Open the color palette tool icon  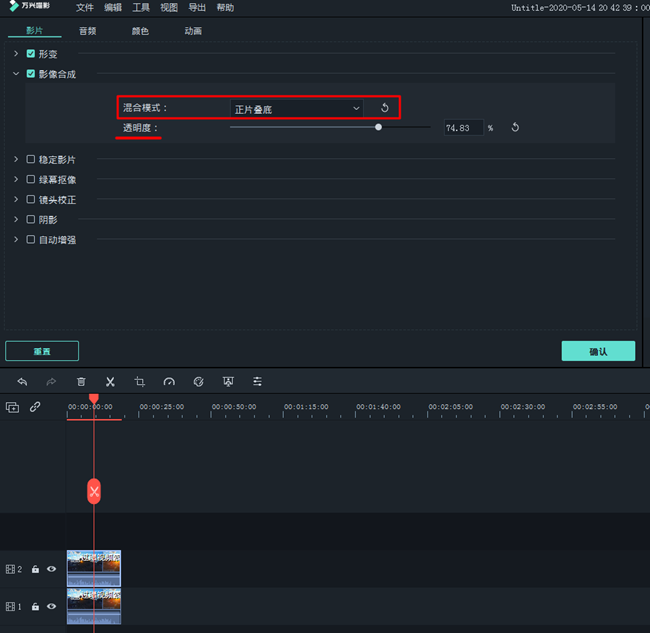coord(199,382)
